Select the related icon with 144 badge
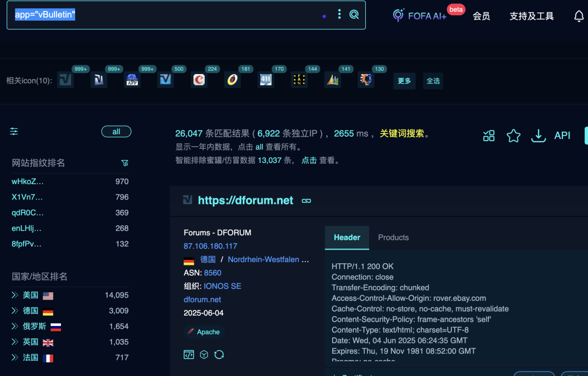Screen dimensions: 588x376 [299, 80]
